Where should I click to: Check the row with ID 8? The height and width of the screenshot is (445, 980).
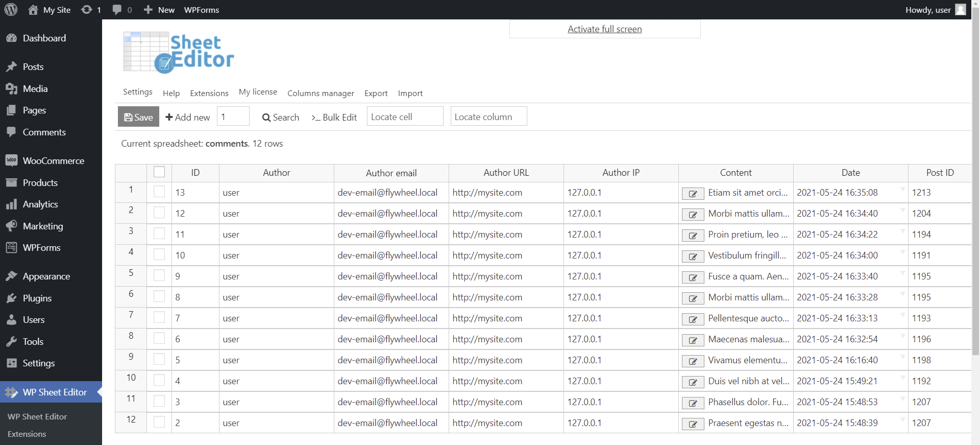click(x=159, y=296)
